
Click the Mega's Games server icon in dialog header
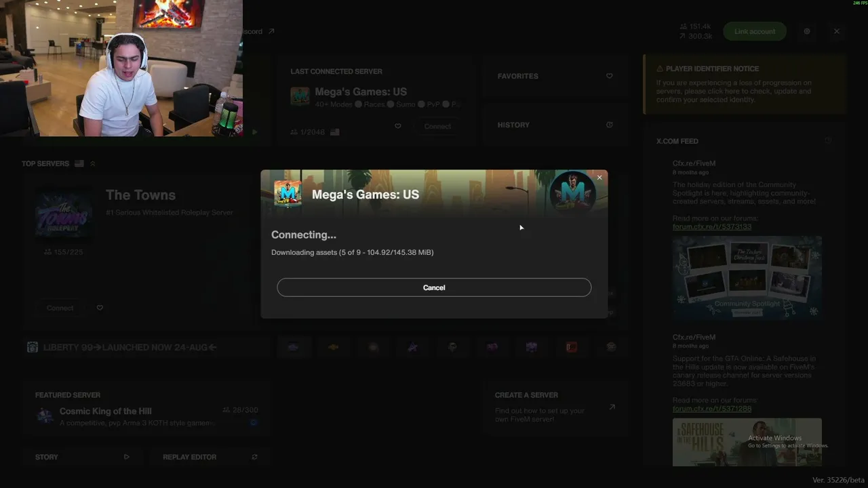point(288,194)
